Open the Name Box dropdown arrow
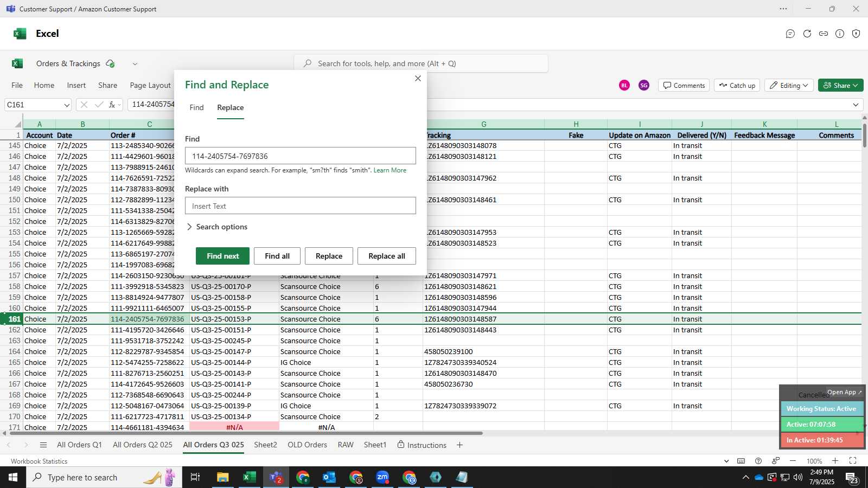This screenshot has height=488, width=868. point(67,105)
